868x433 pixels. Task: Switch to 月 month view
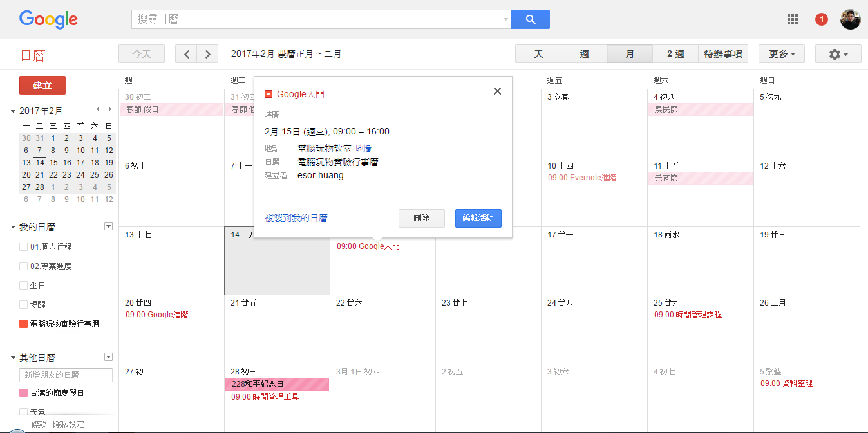pos(630,54)
